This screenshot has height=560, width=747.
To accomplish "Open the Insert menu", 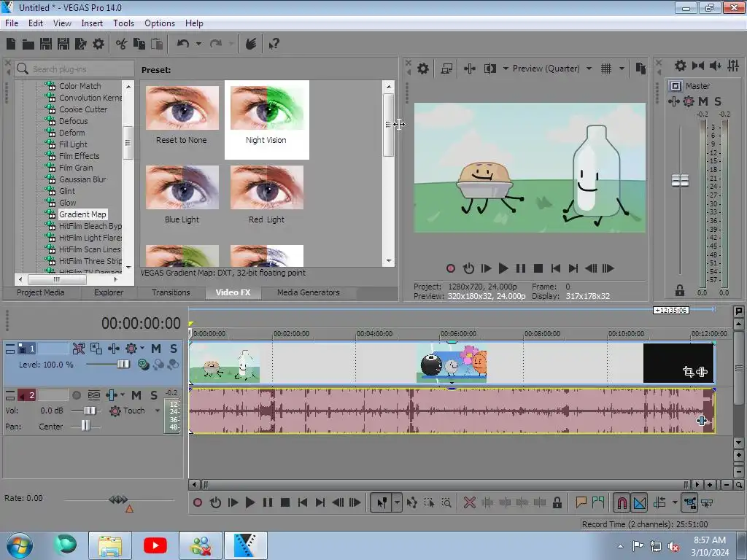I will pos(92,23).
